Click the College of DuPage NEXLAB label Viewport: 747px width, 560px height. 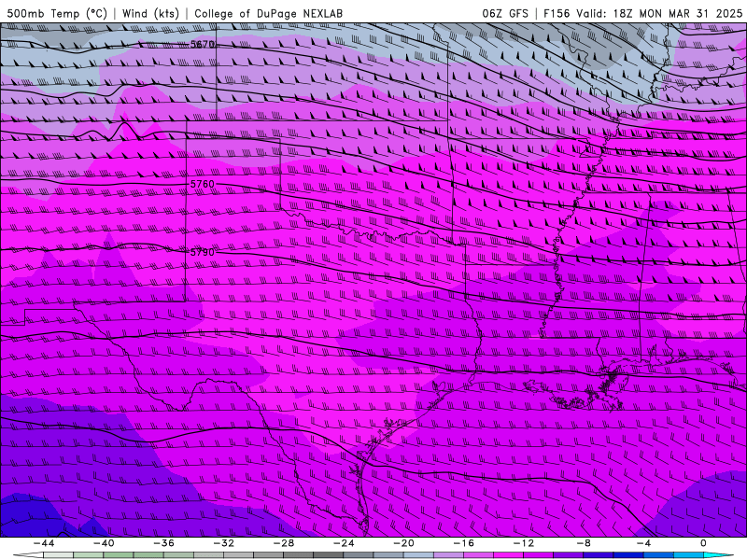pos(268,13)
